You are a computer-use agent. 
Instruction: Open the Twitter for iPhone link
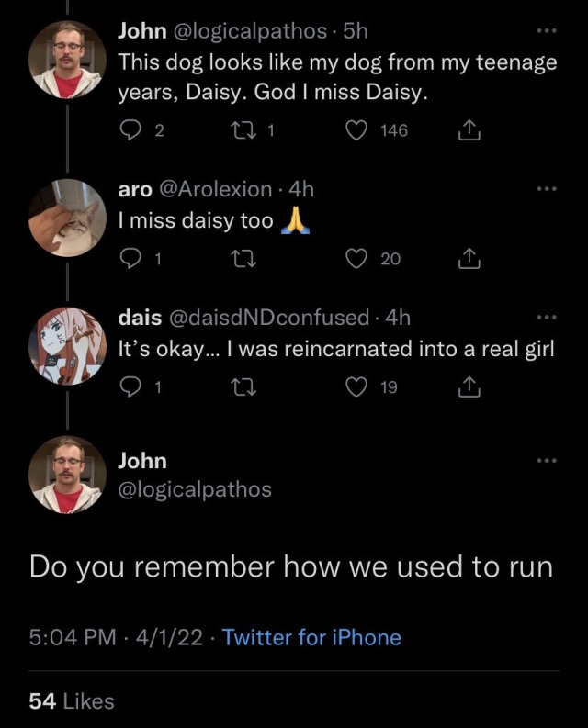click(311, 637)
